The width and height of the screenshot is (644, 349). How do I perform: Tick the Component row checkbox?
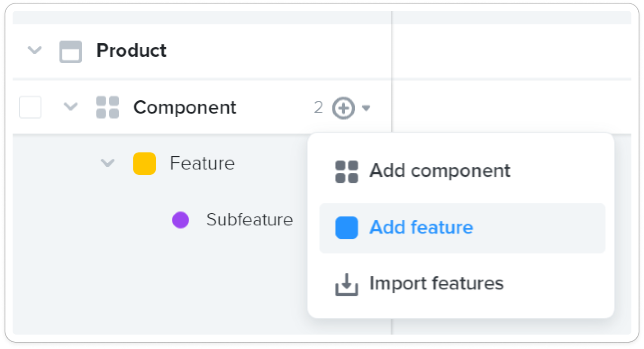pyautogui.click(x=30, y=107)
